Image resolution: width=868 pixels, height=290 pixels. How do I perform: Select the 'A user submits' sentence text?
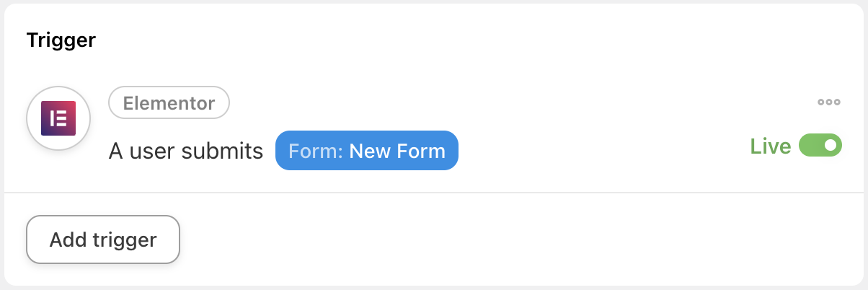coord(186,151)
